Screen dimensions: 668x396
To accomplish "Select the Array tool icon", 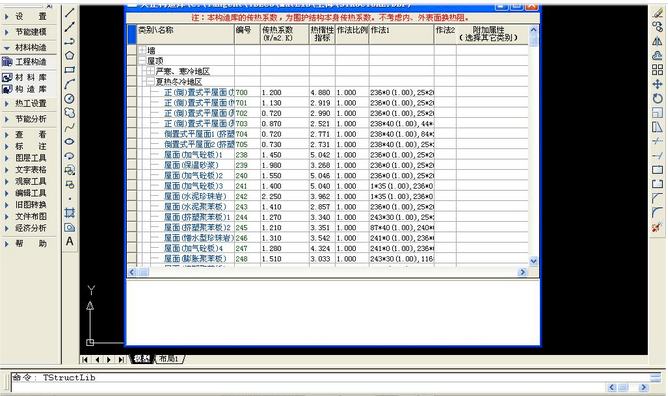I will point(657,70).
